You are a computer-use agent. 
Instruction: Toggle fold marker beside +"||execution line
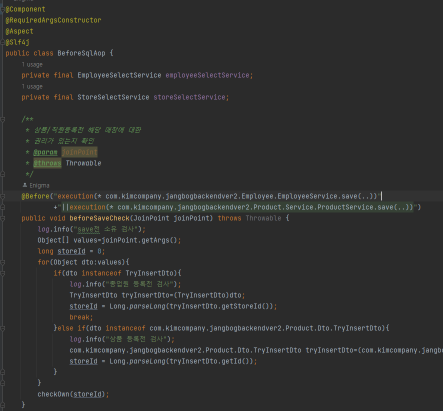[2, 207]
